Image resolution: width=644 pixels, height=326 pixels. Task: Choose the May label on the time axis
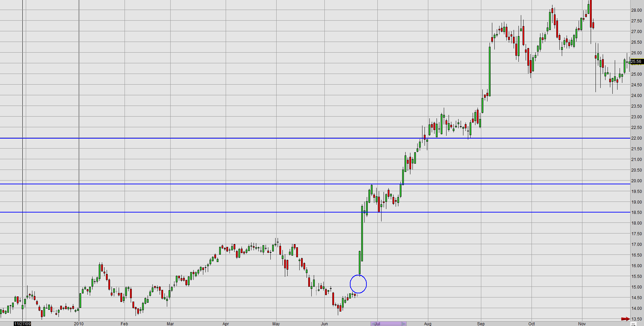point(276,324)
